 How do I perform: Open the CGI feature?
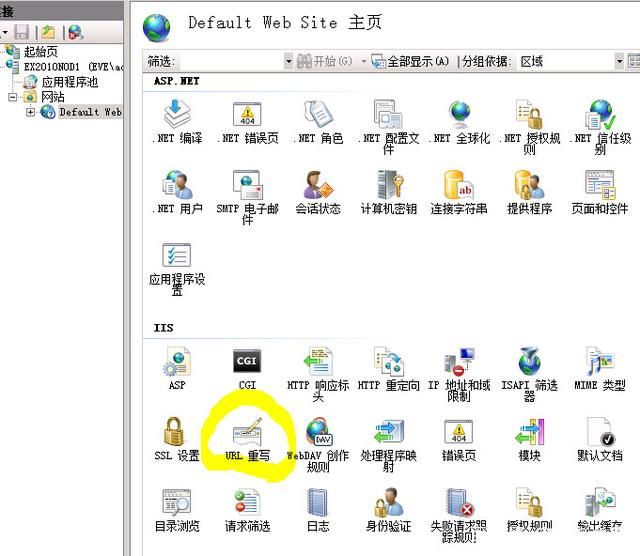point(247,368)
